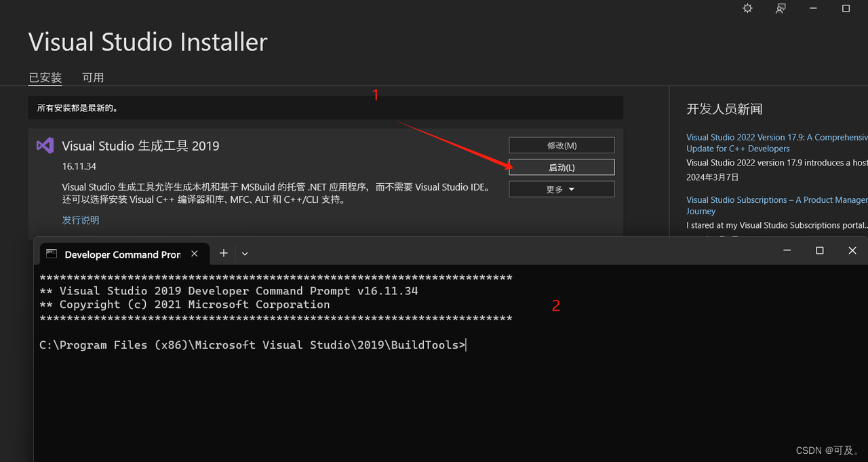868x462 pixels.
Task: Click the Visual Studio purple logo icon
Action: pyautogui.click(x=45, y=145)
